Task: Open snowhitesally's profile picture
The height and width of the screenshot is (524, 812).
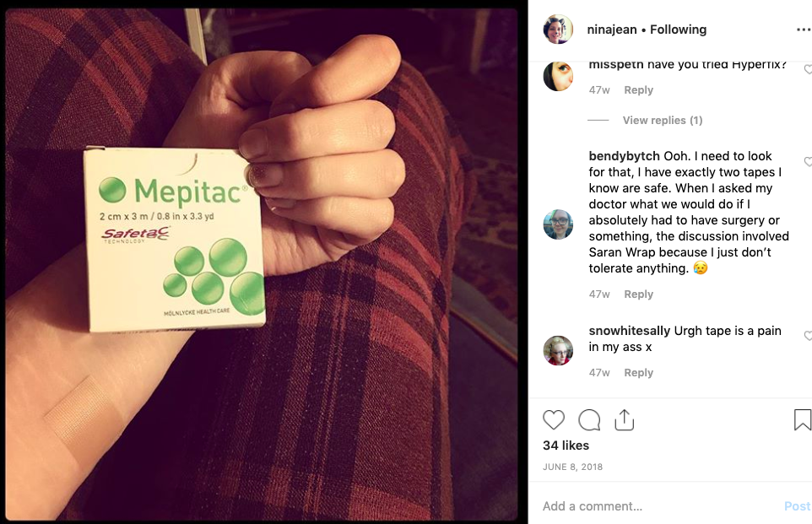Action: point(558,350)
